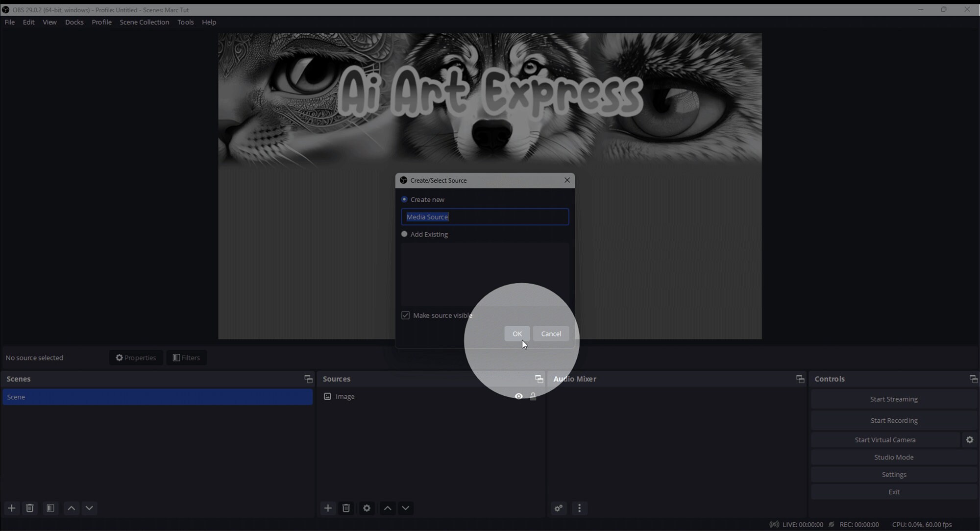The width and height of the screenshot is (980, 531).
Task: Confirm with the OK button
Action: click(517, 334)
